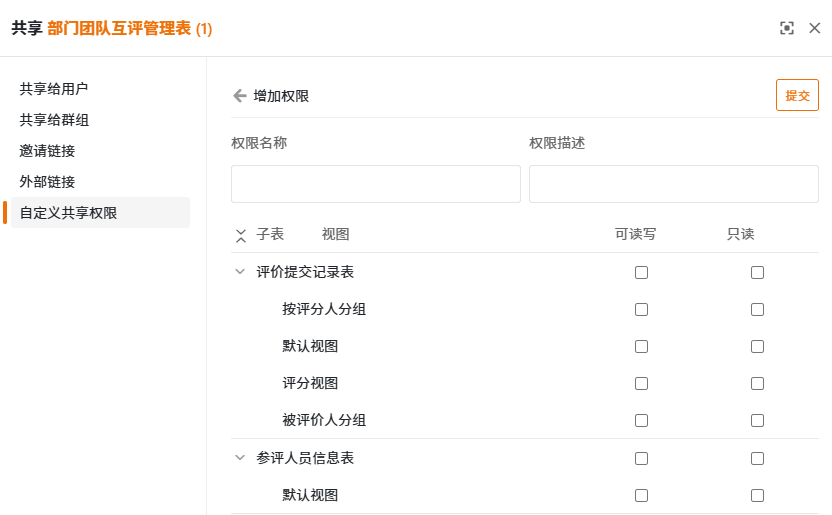Click the 权限名称 input field
The width and height of the screenshot is (832, 515).
[x=375, y=184]
